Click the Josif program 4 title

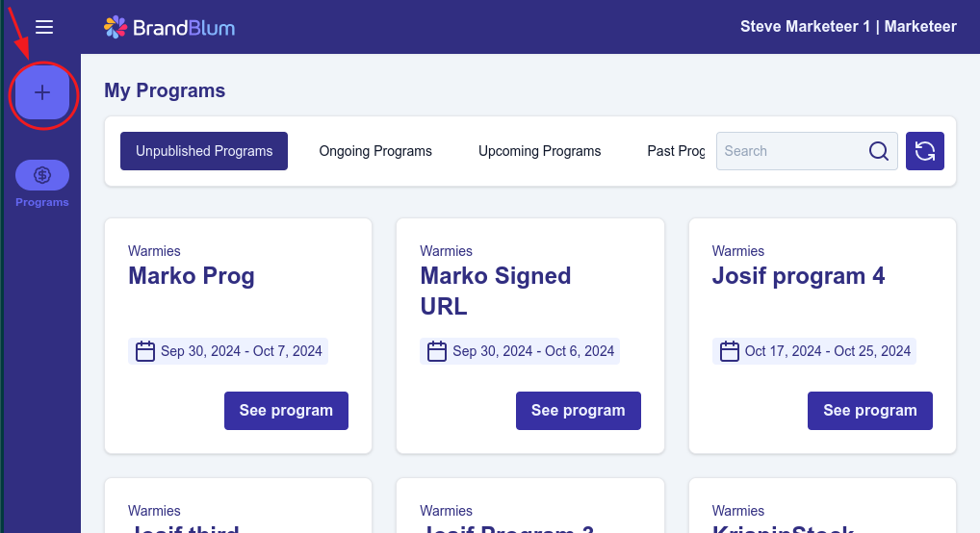(798, 276)
